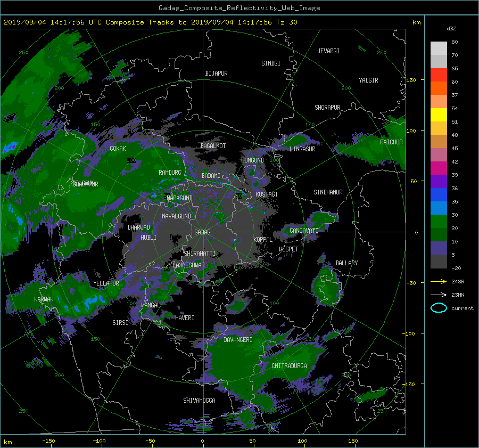
Task: Select the JEVARGI city label
Action: [x=328, y=51]
